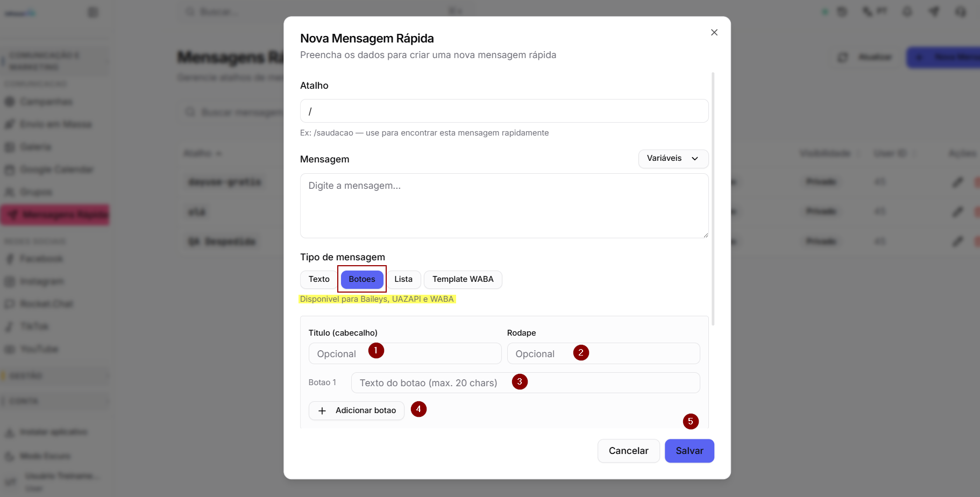Open Campanhas in the sidebar

coord(46,102)
